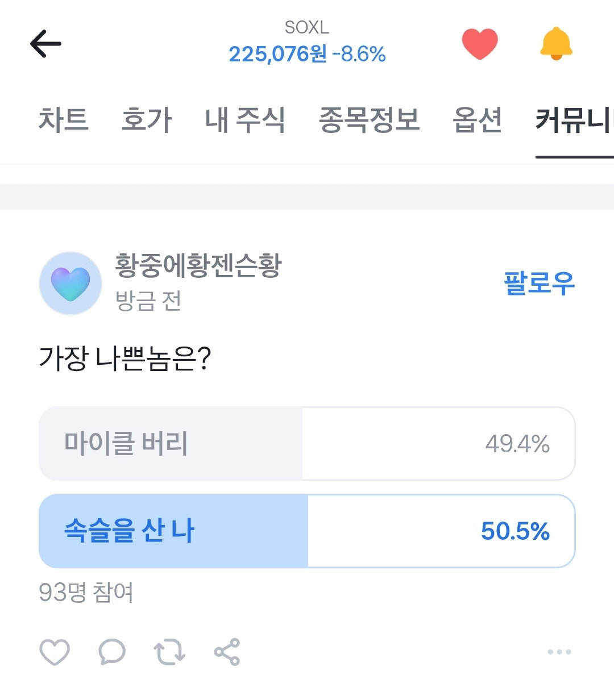Toggle the red heart favorite icon
The height and width of the screenshot is (700, 614).
pos(480,44)
